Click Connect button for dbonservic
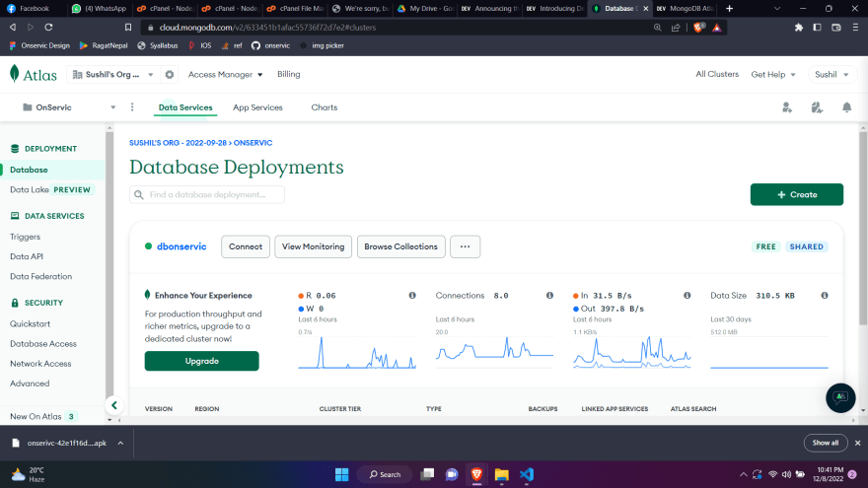Viewport: 868px width, 488px height. pos(246,246)
